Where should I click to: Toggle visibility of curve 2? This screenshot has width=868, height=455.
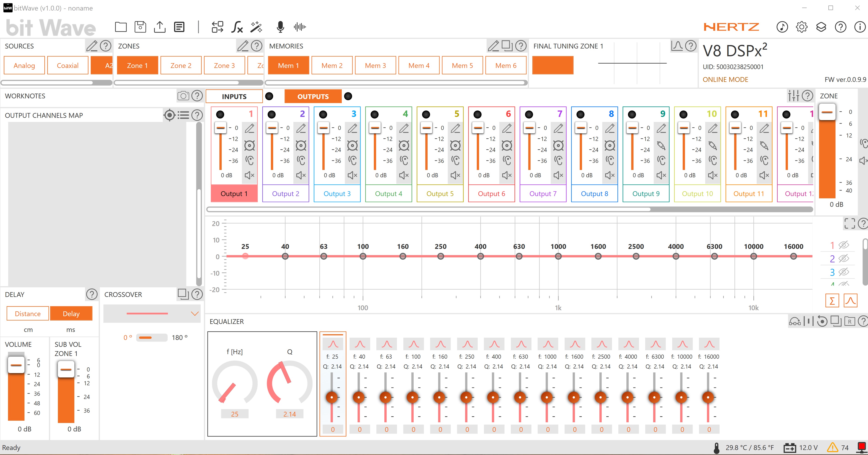pos(843,258)
